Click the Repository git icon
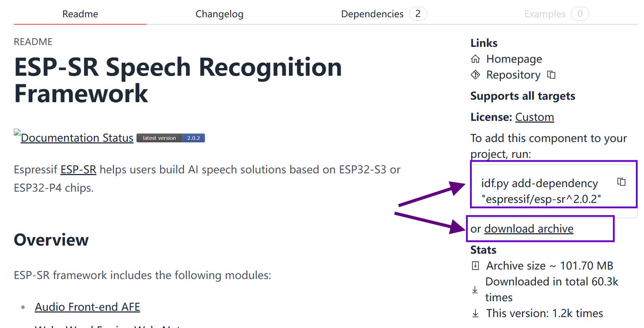Image resolution: width=644 pixels, height=328 pixels. (475, 75)
